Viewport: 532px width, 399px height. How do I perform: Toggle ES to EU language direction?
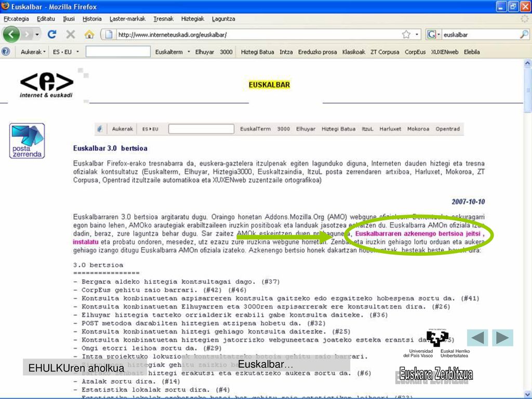pos(62,52)
